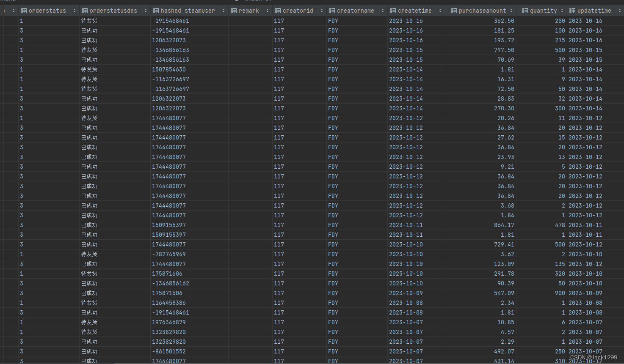Select quantity cell 478
This screenshot has width=624, height=364.
coord(560,225)
